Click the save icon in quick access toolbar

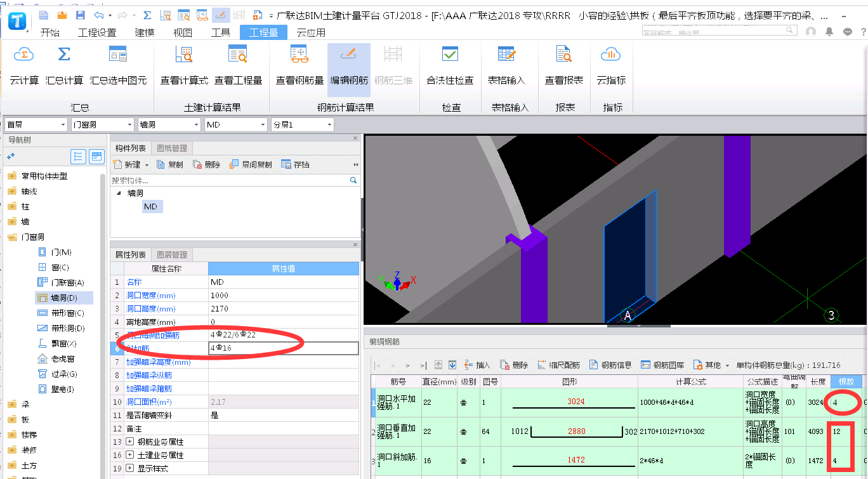pyautogui.click(x=80, y=15)
